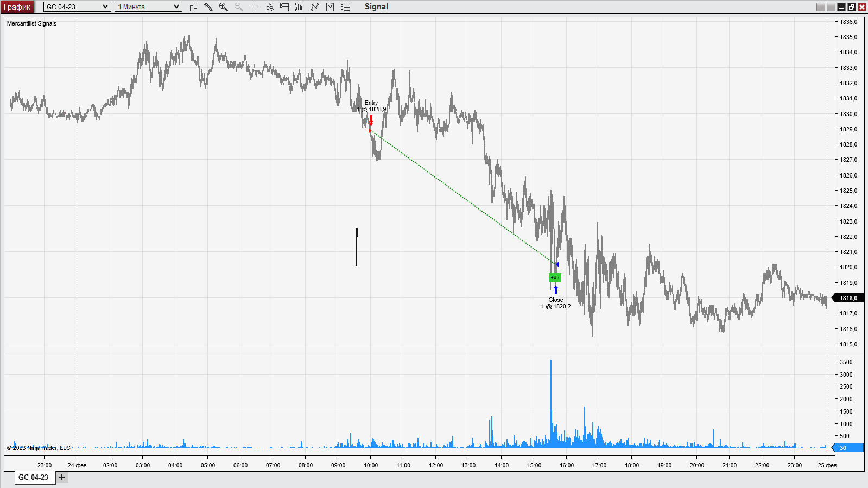The height and width of the screenshot is (488, 868).
Task: Open the chart trader icon
Action: [x=284, y=7]
